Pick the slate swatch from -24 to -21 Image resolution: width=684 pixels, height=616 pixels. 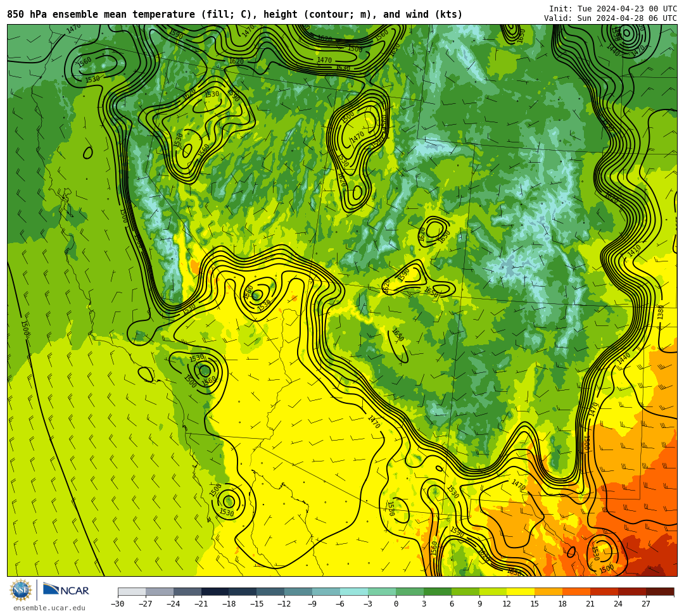coord(187,591)
